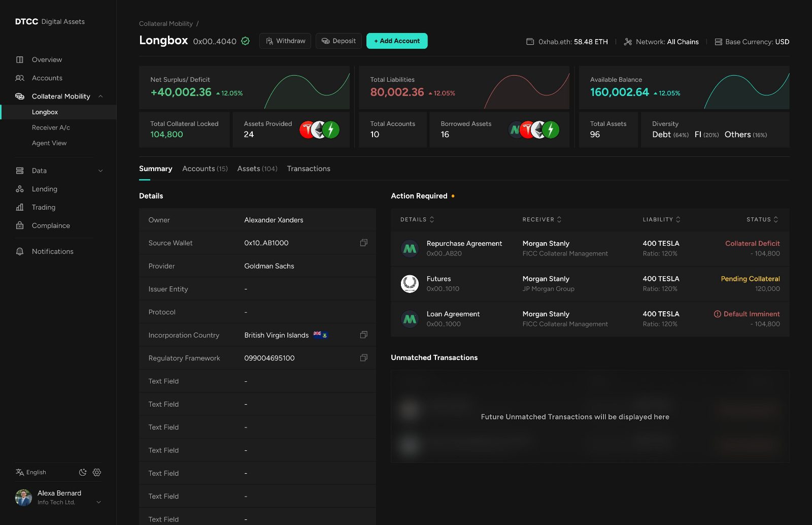Click the British Virgin Islands flag

(320, 335)
